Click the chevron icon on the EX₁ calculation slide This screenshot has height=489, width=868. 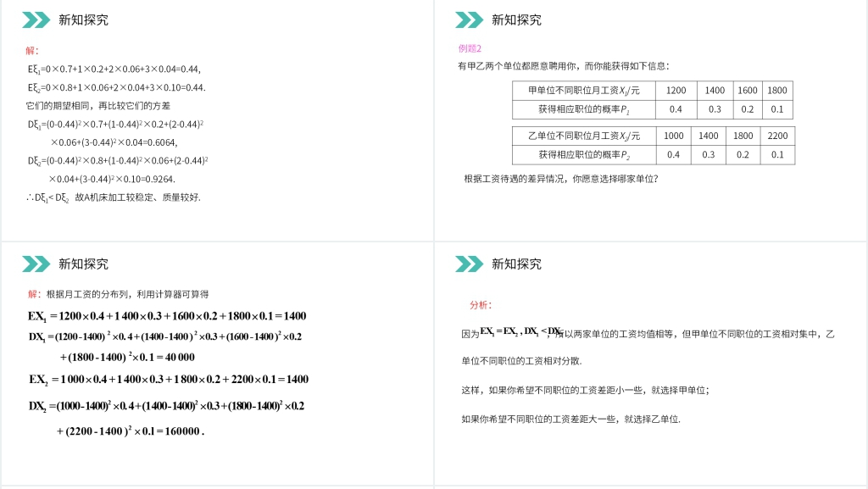pos(36,264)
